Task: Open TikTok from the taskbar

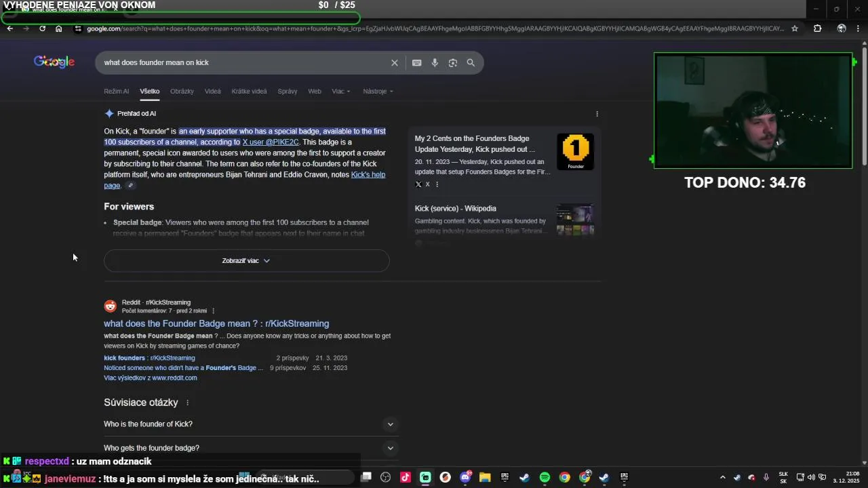Action: pos(406,477)
